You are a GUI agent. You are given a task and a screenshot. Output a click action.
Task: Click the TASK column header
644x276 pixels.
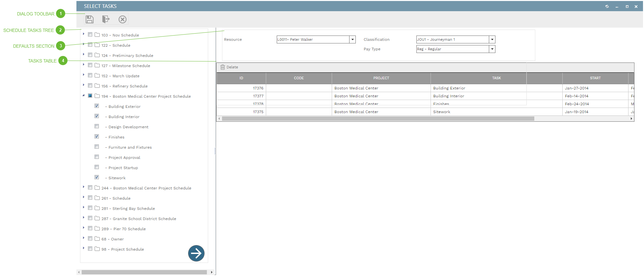496,78
